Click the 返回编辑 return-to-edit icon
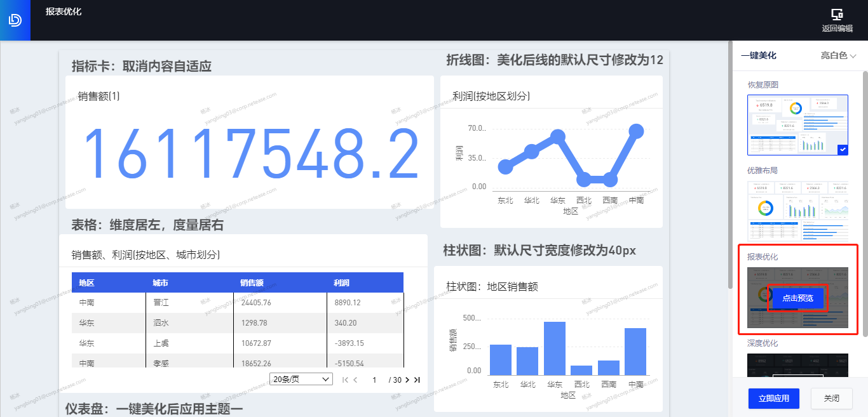The height and width of the screenshot is (417, 868). [x=837, y=15]
